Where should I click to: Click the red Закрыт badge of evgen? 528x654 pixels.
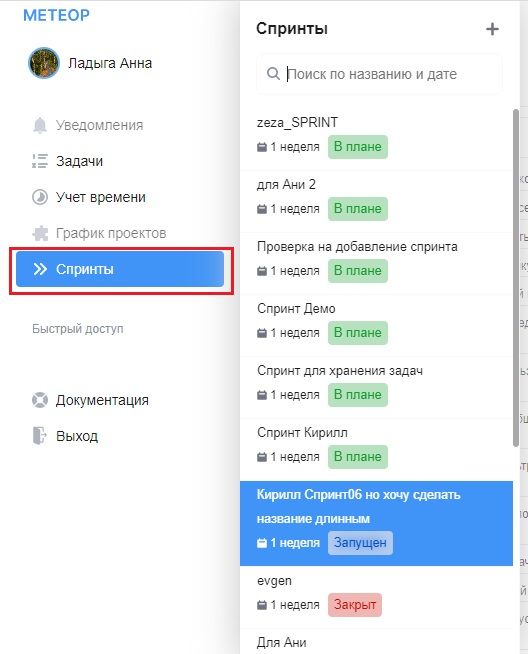355,605
